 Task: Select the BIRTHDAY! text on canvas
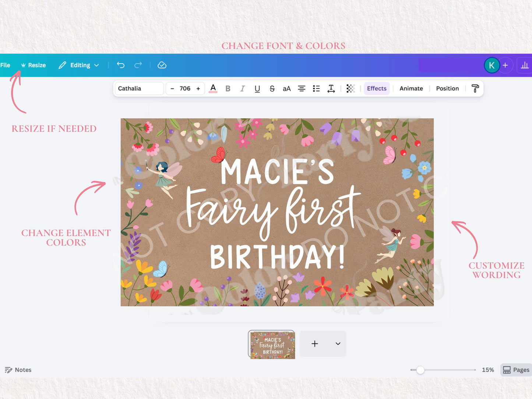click(x=278, y=256)
